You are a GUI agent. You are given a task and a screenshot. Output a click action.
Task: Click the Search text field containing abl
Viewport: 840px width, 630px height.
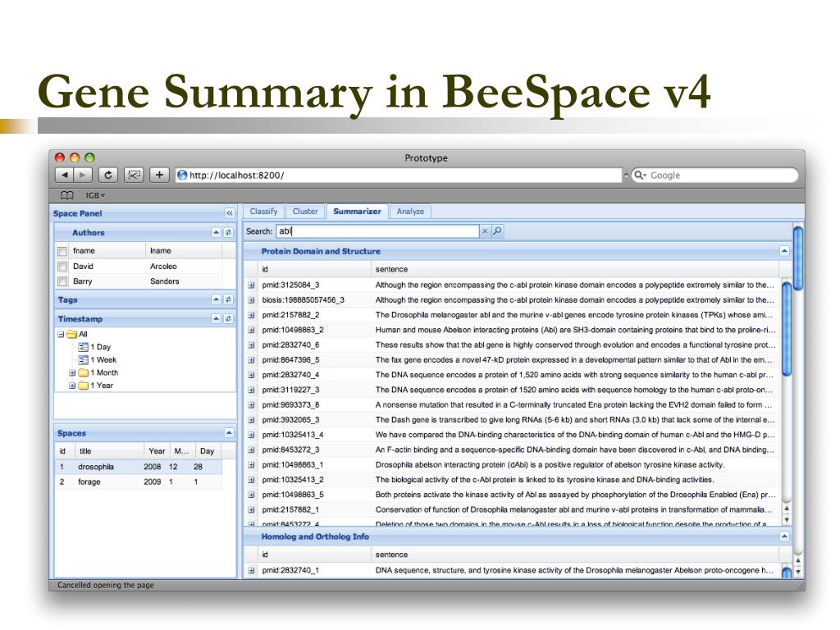coord(377,231)
